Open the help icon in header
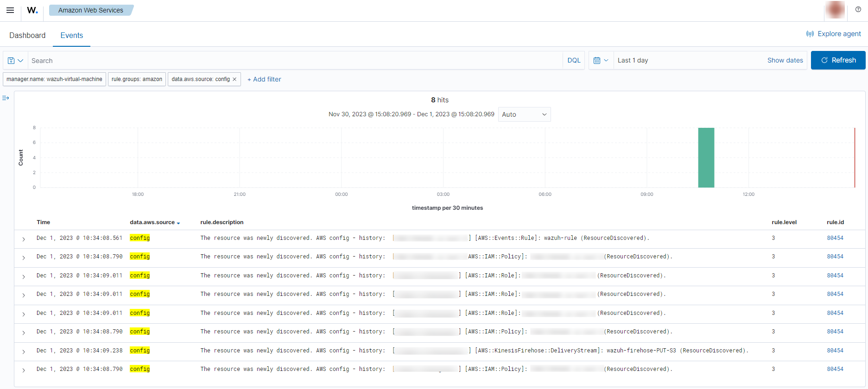This screenshot has height=389, width=868. 858,10
